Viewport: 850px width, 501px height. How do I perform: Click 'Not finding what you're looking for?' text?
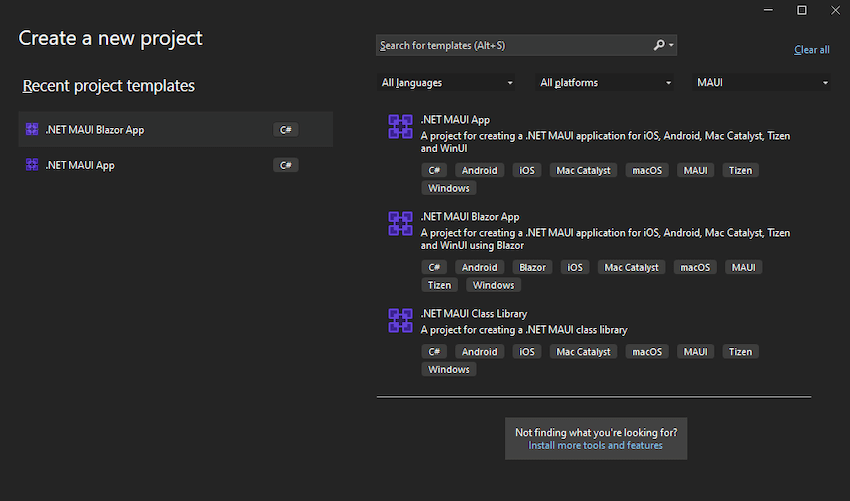click(596, 432)
